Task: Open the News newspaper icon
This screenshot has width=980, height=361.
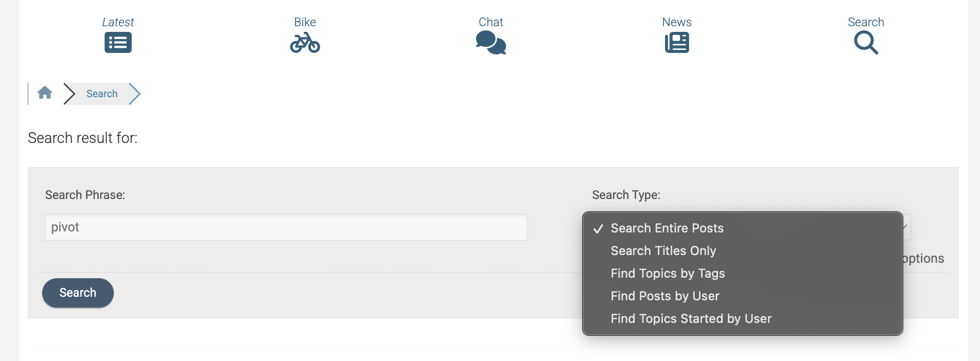Action: 676,43
